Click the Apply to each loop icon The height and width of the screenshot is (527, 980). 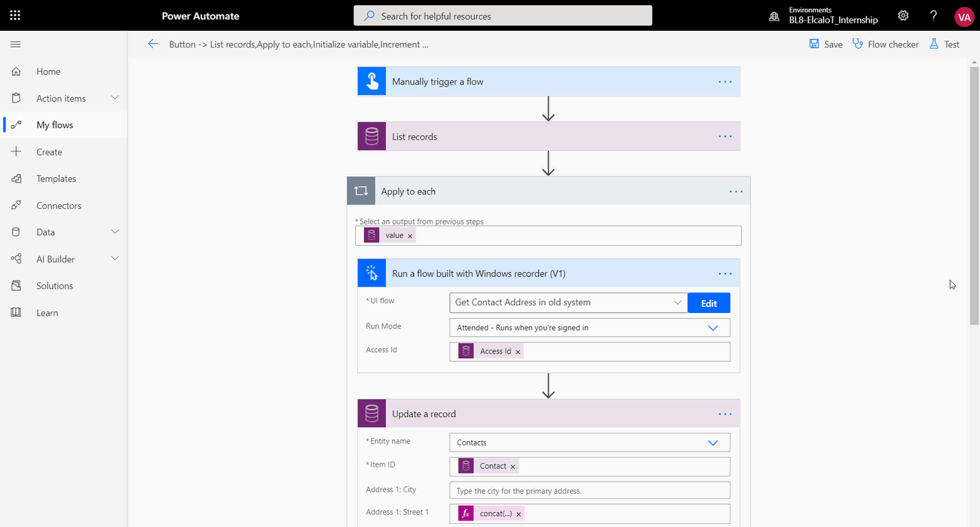click(x=361, y=191)
